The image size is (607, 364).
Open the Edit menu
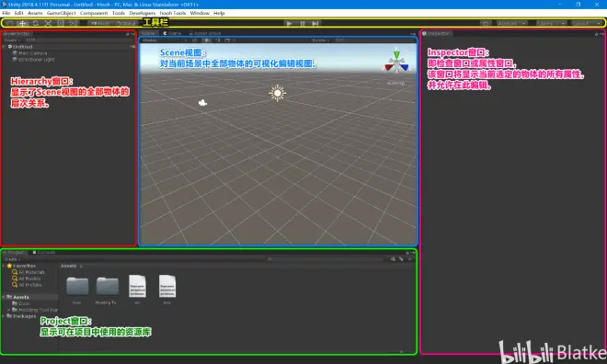point(18,13)
